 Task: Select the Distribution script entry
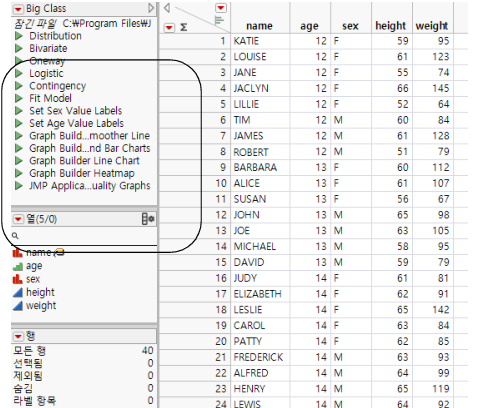pyautogui.click(x=55, y=36)
